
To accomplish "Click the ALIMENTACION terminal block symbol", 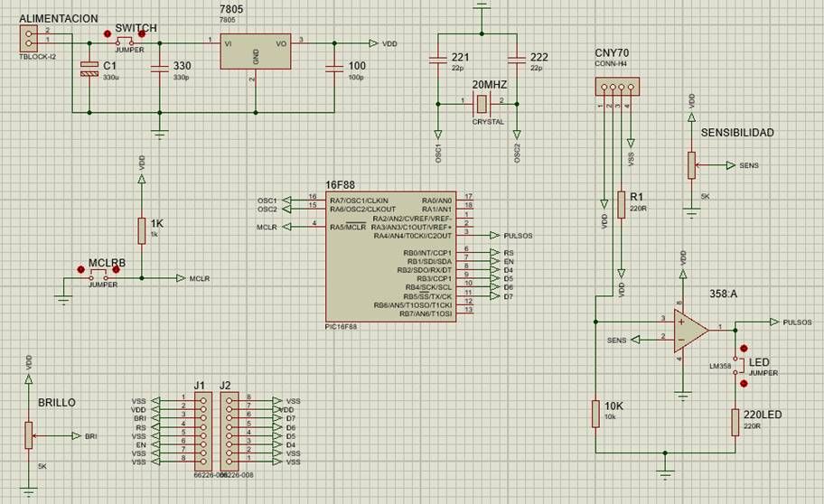I will tap(30, 38).
